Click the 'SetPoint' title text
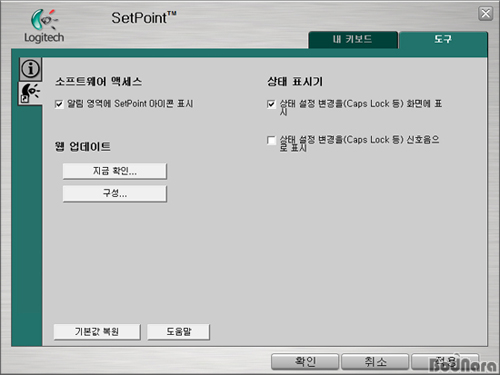The image size is (500, 375). point(144,18)
